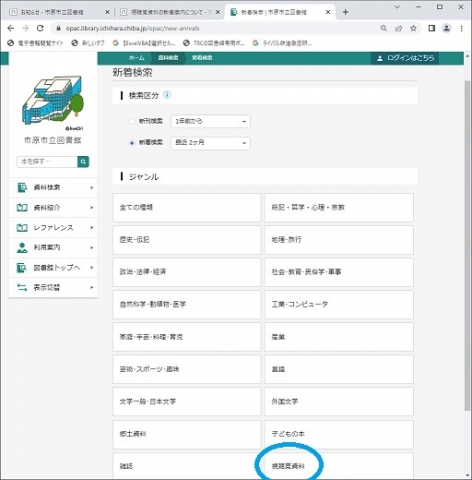
Task: Select the 外国文学 genre
Action: (339, 402)
